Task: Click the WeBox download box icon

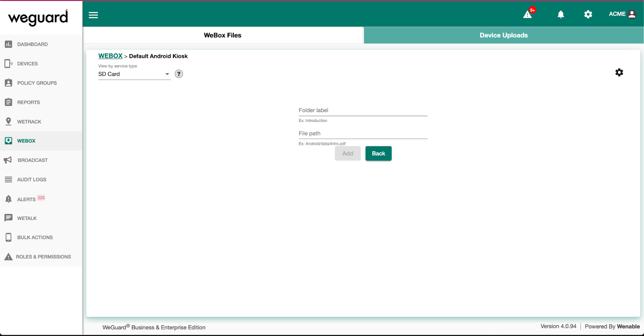Action: coord(8,141)
